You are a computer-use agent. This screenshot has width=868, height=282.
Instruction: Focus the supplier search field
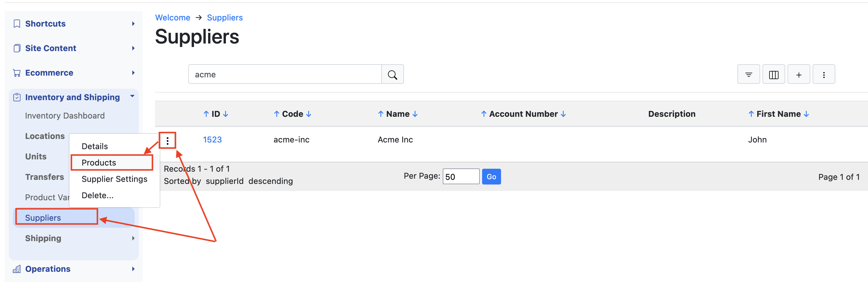pyautogui.click(x=285, y=74)
